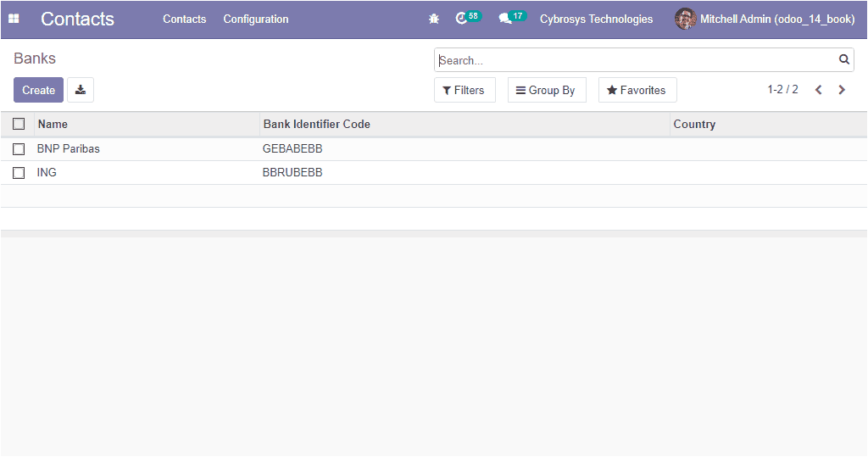This screenshot has height=457, width=868.
Task: Open the ING bank record
Action: [x=47, y=172]
